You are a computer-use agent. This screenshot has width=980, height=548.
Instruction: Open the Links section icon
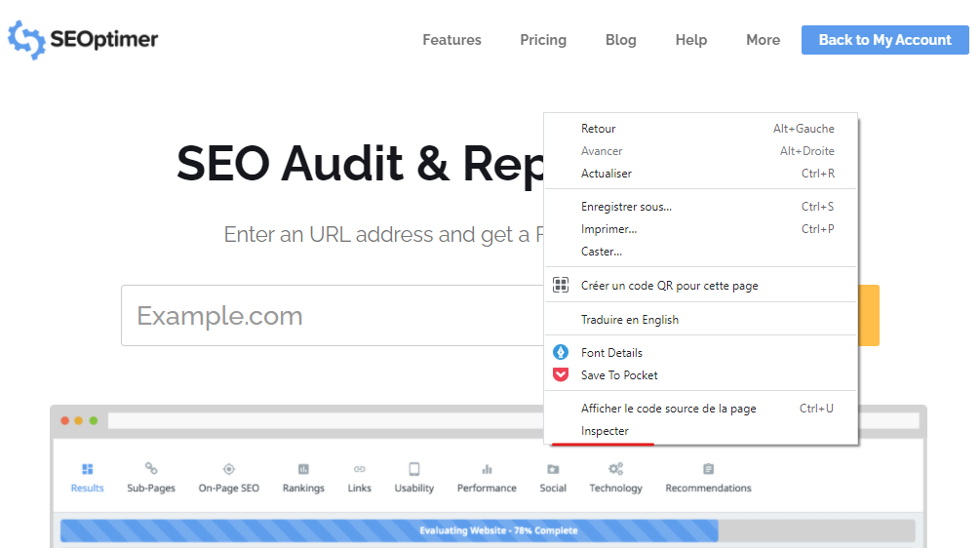(x=360, y=469)
